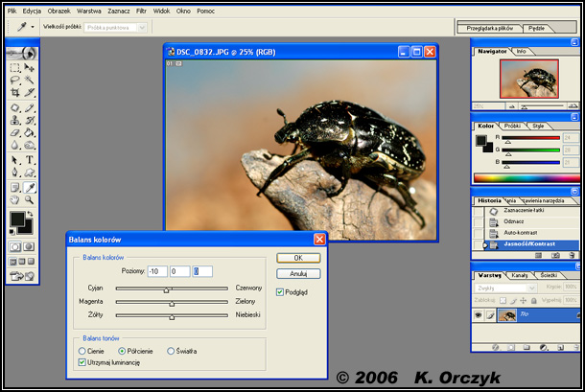Select the Rectangular Marquee tool
Screen dimensions: 585x392
(15, 68)
